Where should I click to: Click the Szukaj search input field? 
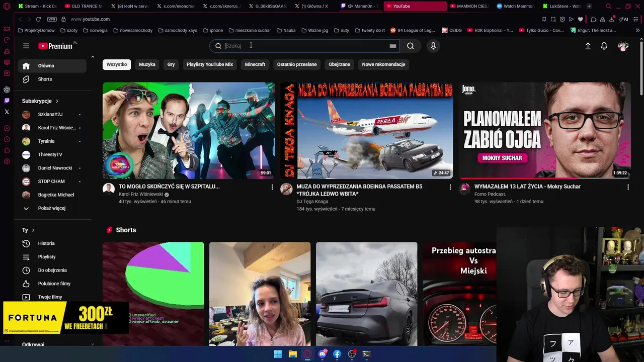point(304,46)
